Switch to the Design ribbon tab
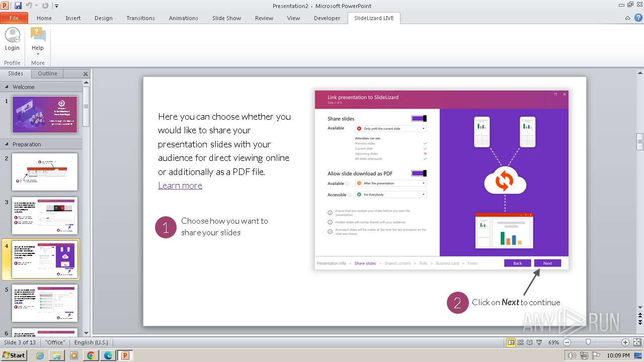This screenshot has width=644, height=362. pyautogui.click(x=104, y=18)
